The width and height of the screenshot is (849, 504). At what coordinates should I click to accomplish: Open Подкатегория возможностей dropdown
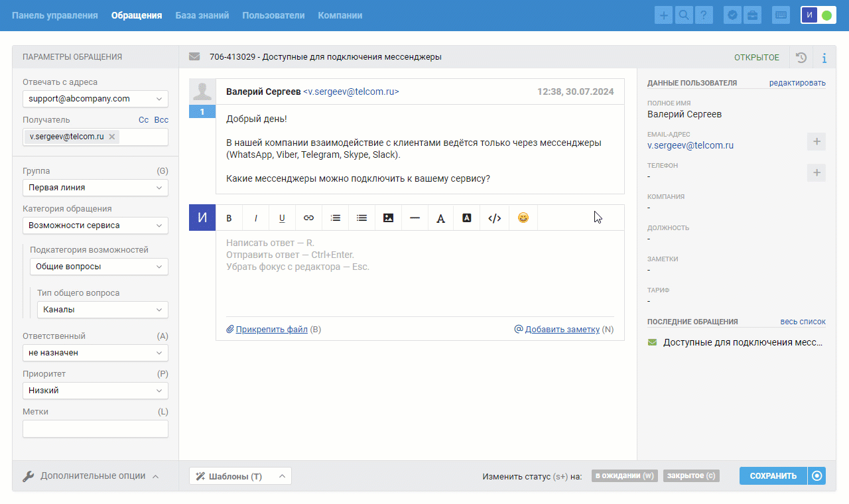click(x=99, y=267)
